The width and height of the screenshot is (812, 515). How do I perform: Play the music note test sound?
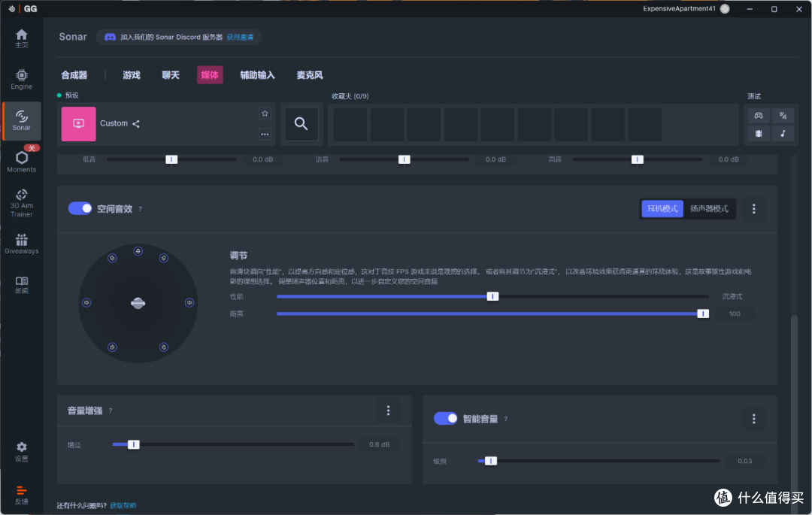[x=783, y=134]
